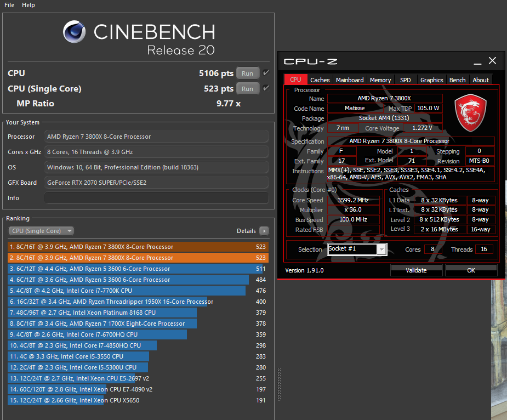Run the CPU (Single Core) benchmark
Viewport: 507px width, 420px height.
(248, 89)
